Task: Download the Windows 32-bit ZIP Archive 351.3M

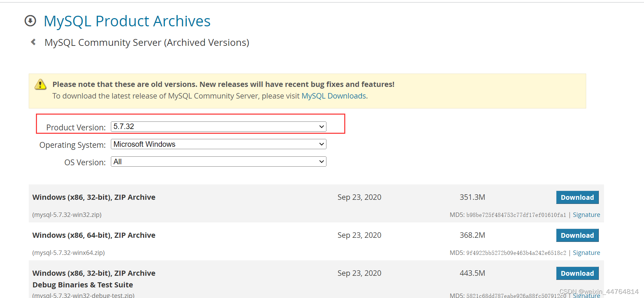Action: pos(577,197)
